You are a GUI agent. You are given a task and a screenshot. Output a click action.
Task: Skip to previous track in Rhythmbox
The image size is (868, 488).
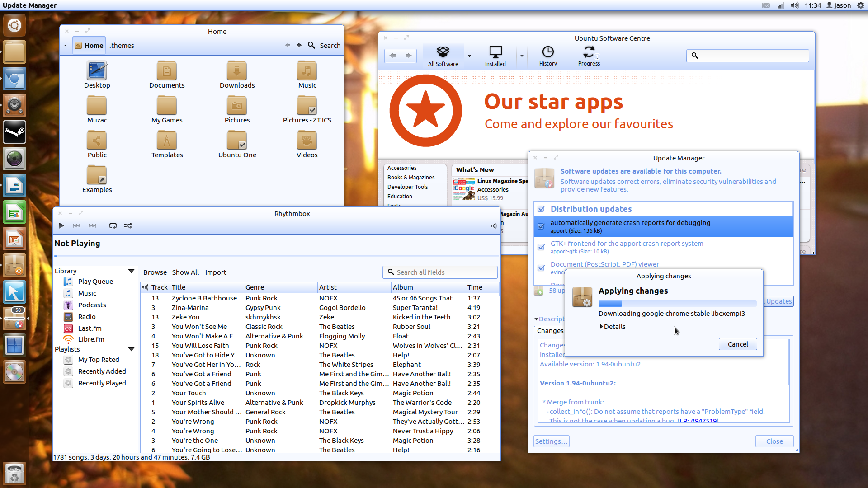click(77, 225)
